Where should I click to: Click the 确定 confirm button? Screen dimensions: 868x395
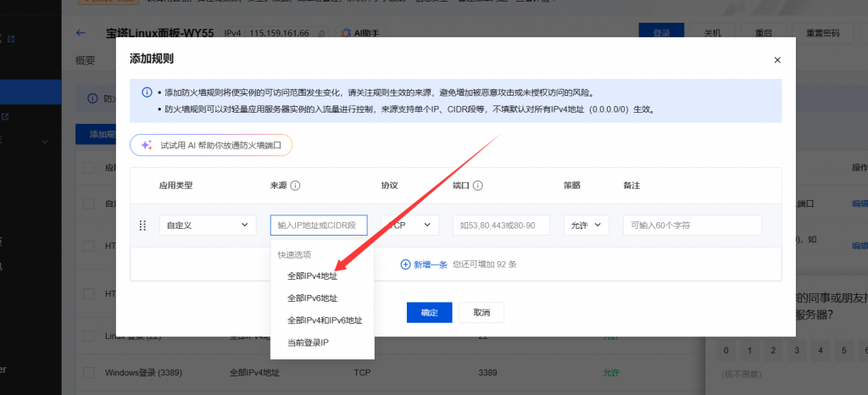point(429,312)
